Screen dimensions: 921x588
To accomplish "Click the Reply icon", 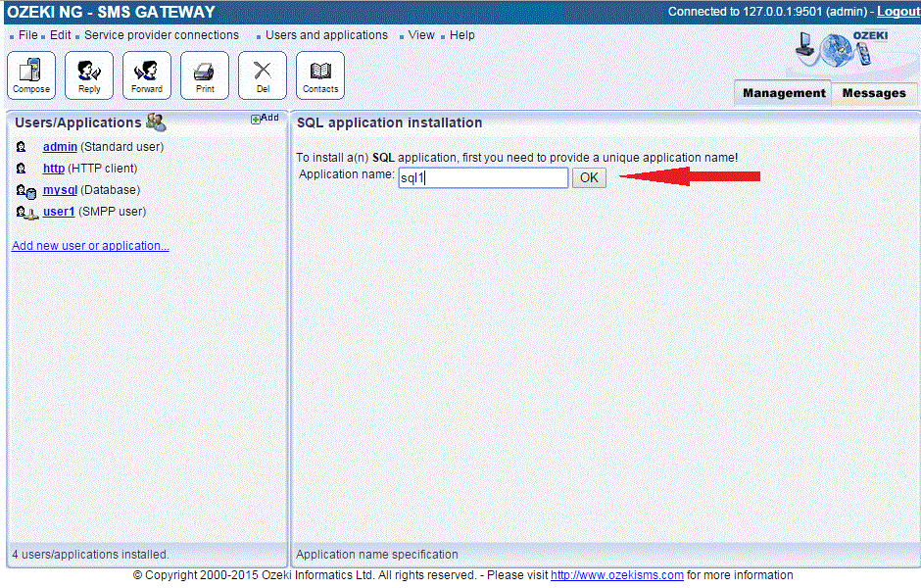I will [x=88, y=74].
